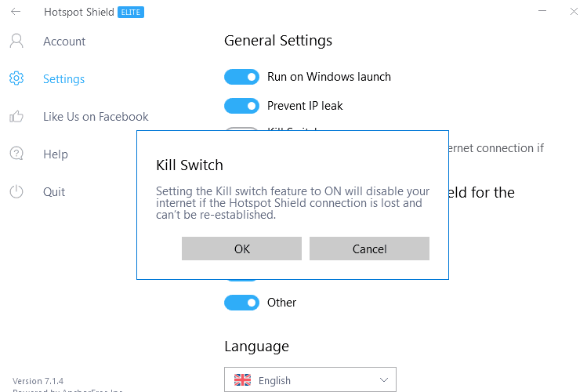Screen dimensions: 587x392
Task: Open Like Us on Facebook
Action: [96, 117]
